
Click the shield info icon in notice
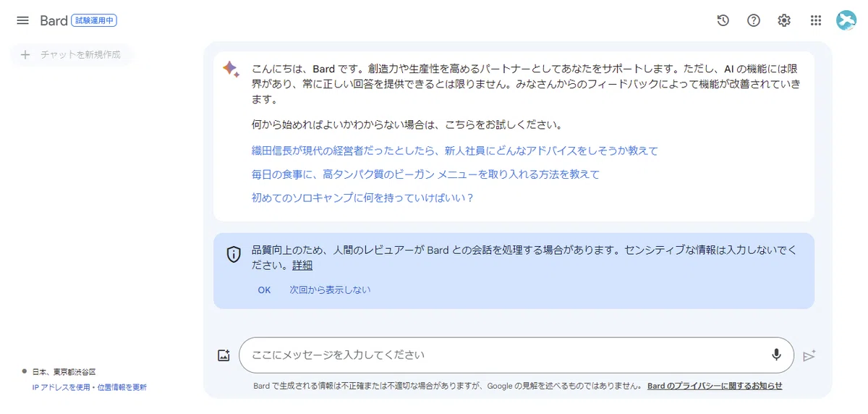coord(233,254)
